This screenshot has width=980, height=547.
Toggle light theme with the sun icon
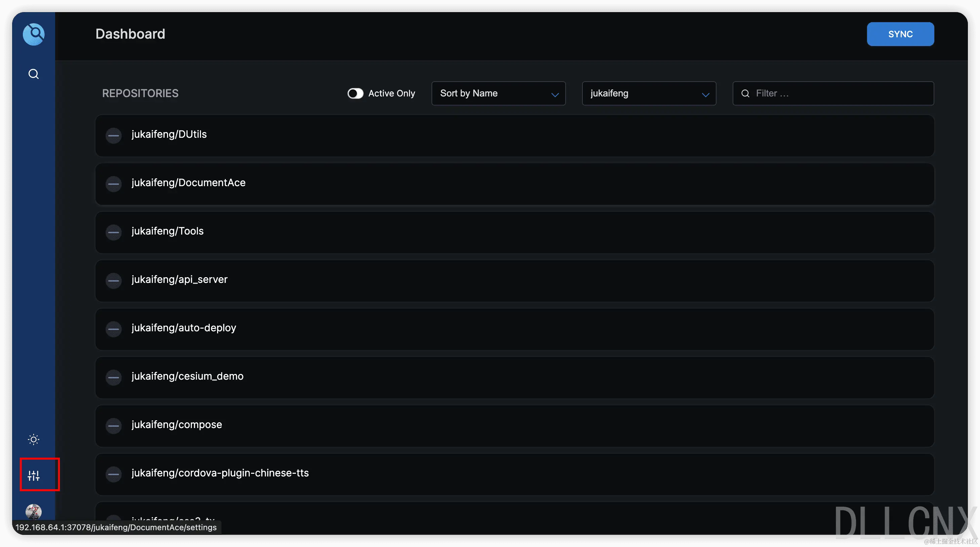pyautogui.click(x=34, y=439)
